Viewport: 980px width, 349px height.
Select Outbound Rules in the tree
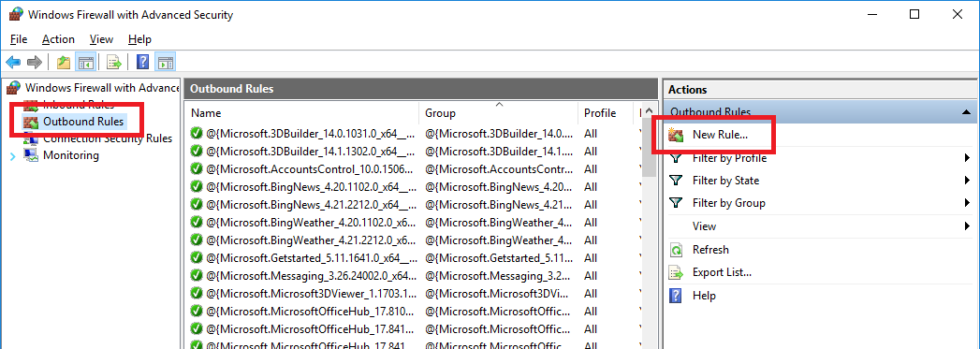[83, 121]
